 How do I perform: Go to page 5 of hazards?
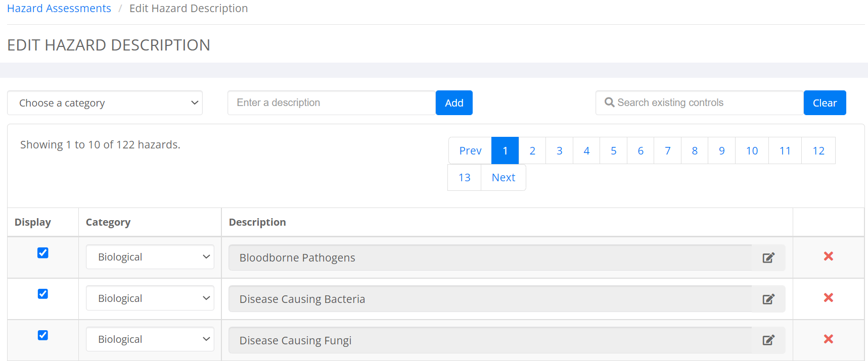tap(614, 150)
